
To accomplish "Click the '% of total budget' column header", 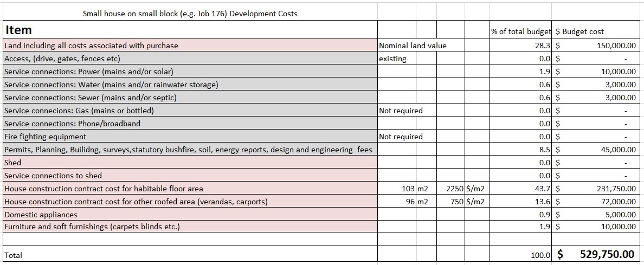I will (521, 31).
